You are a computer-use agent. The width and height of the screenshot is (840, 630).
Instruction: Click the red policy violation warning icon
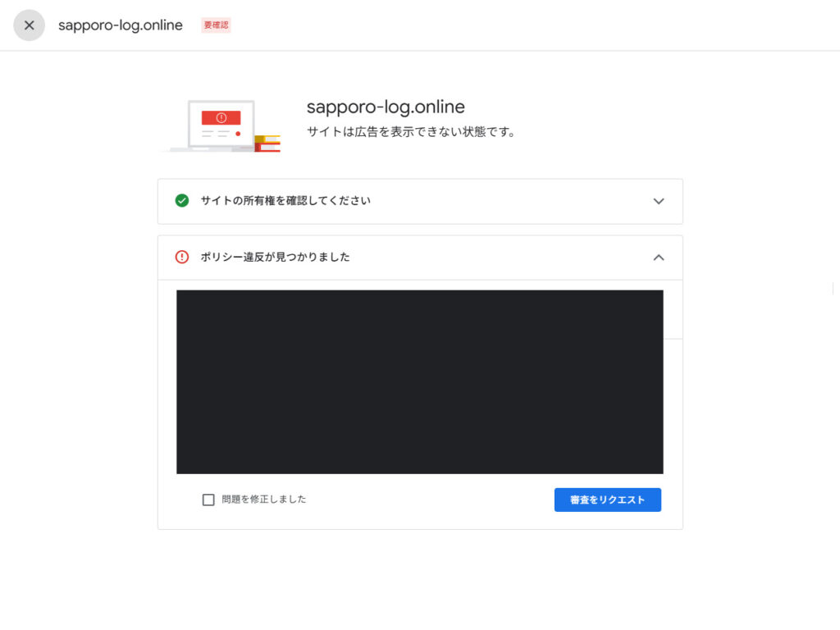182,257
